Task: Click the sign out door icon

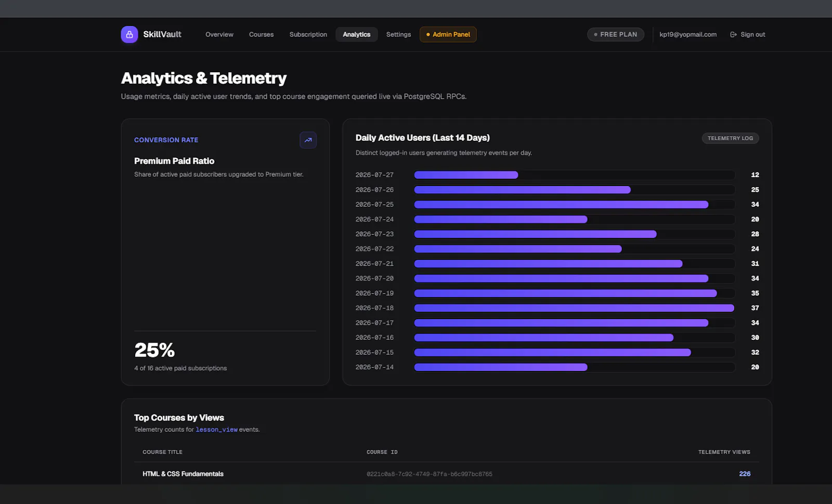Action: tap(733, 34)
